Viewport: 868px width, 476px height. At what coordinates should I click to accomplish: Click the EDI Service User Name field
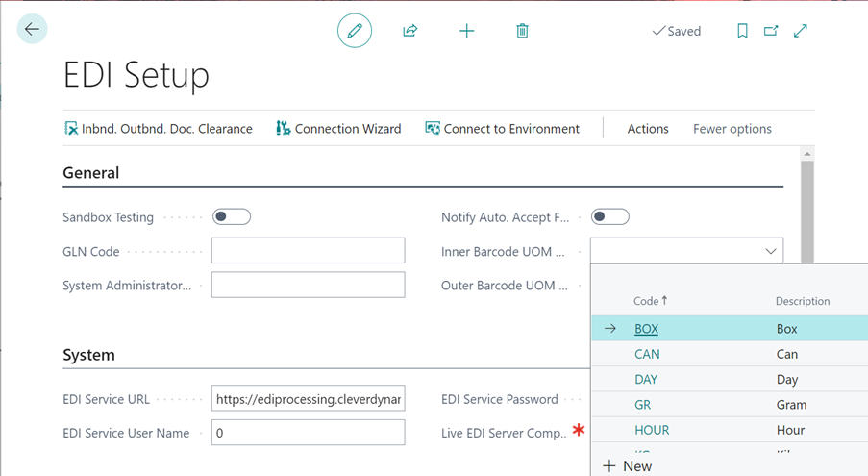coord(309,433)
